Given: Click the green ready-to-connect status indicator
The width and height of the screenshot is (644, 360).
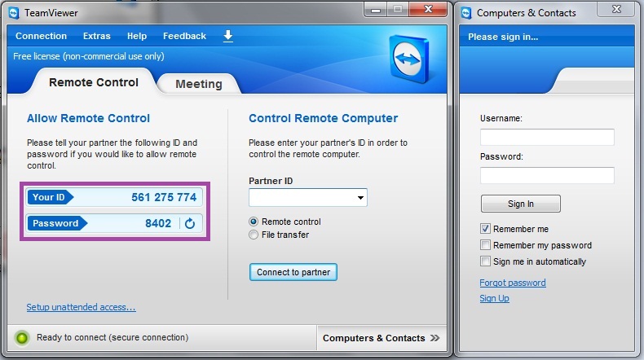Looking at the screenshot, I should 22,337.
